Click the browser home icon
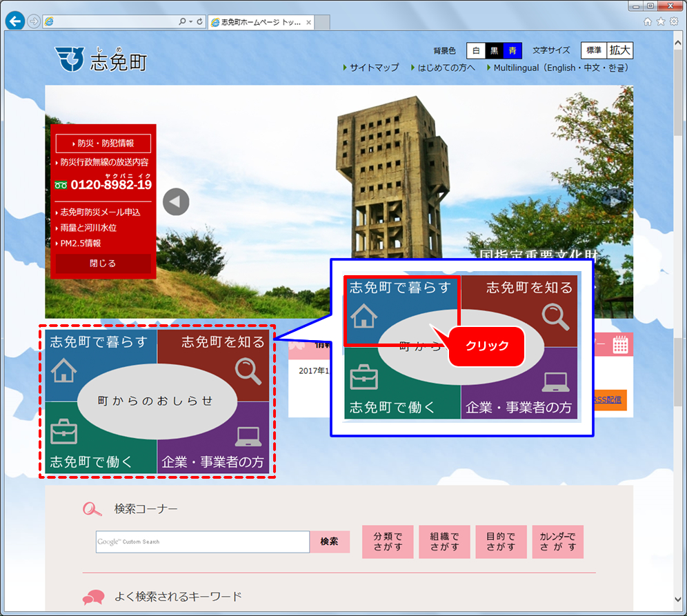The width and height of the screenshot is (687, 616). coord(647,21)
